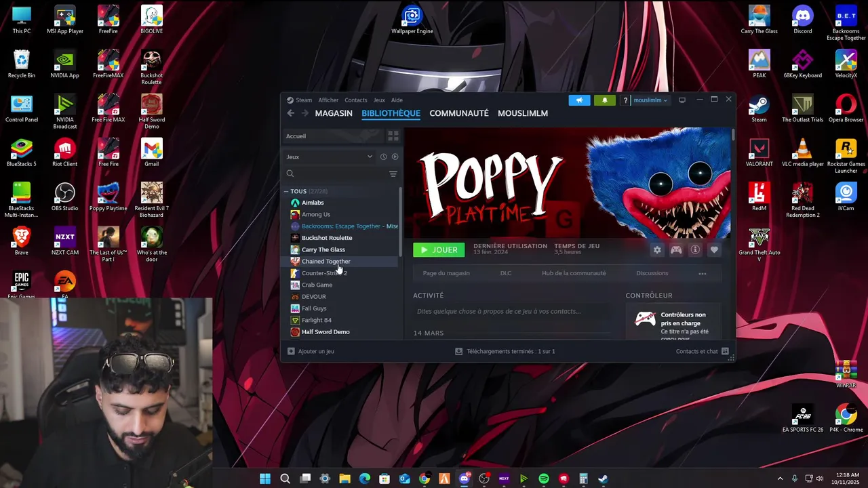The width and height of the screenshot is (868, 488).
Task: Collapse the TOUS games category
Action: (286, 191)
